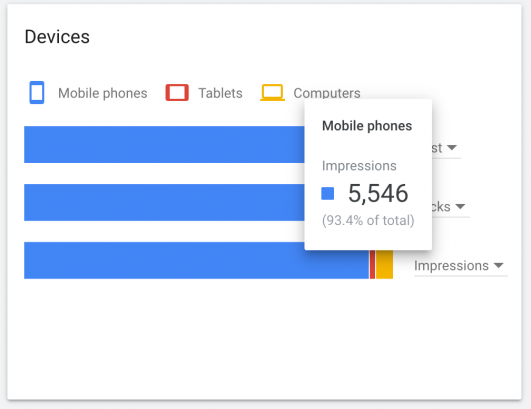Click the blue swatch beside 5,546

(327, 194)
